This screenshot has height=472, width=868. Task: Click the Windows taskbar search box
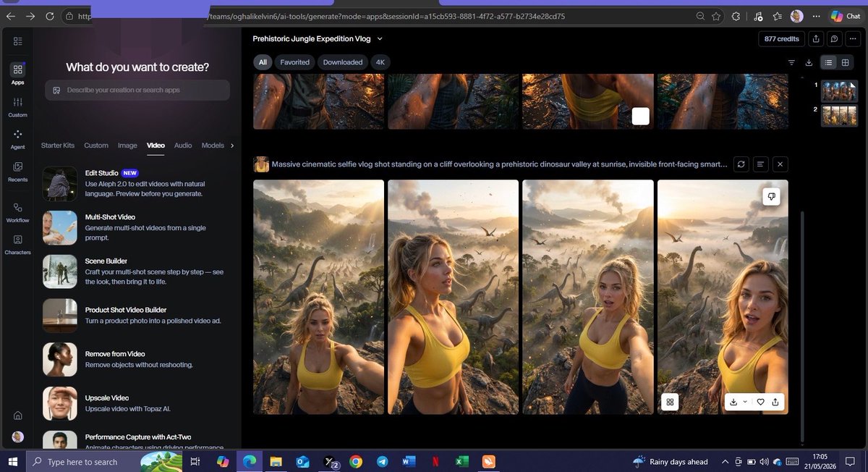105,461
